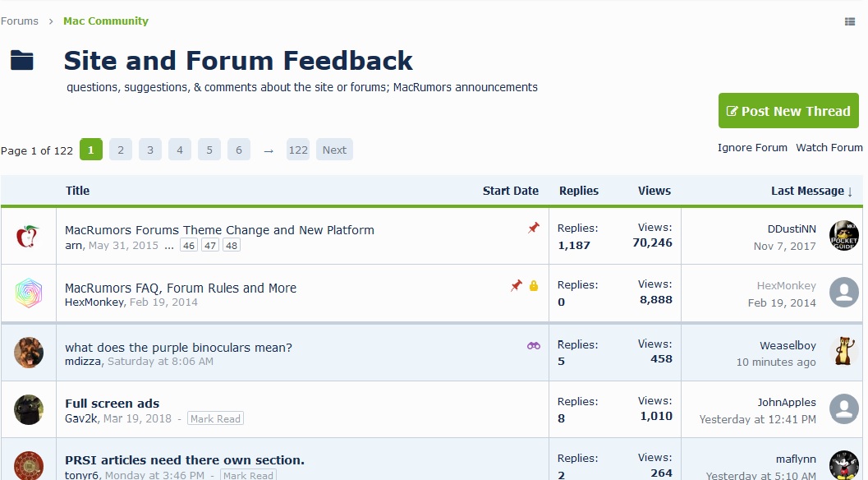Open JohnApples last poster link
Image resolution: width=868 pixels, height=480 pixels.
(787, 403)
